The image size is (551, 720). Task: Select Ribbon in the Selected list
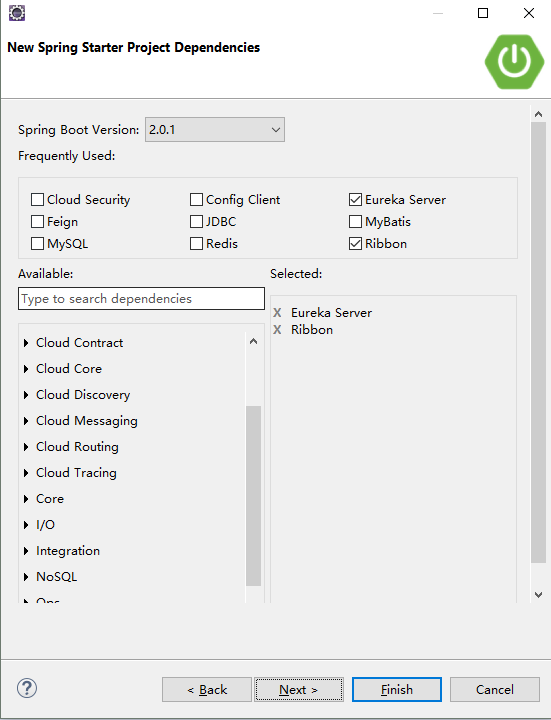click(x=312, y=330)
